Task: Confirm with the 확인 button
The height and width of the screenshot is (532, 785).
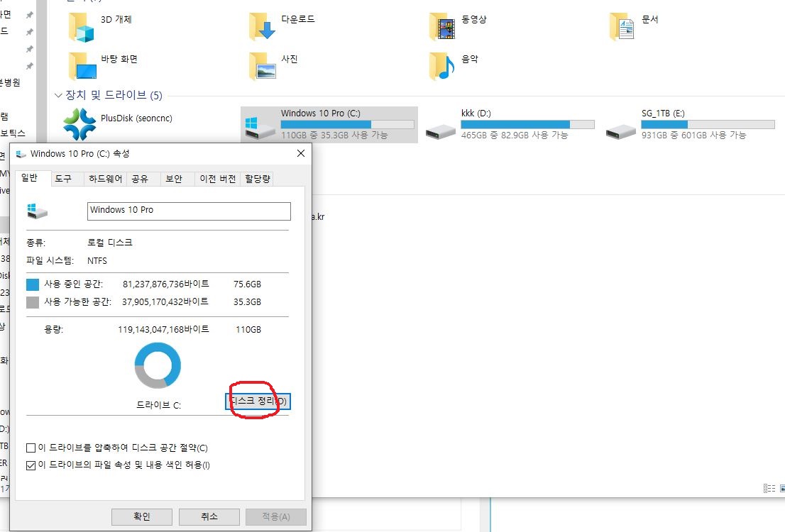Action: tap(142, 516)
